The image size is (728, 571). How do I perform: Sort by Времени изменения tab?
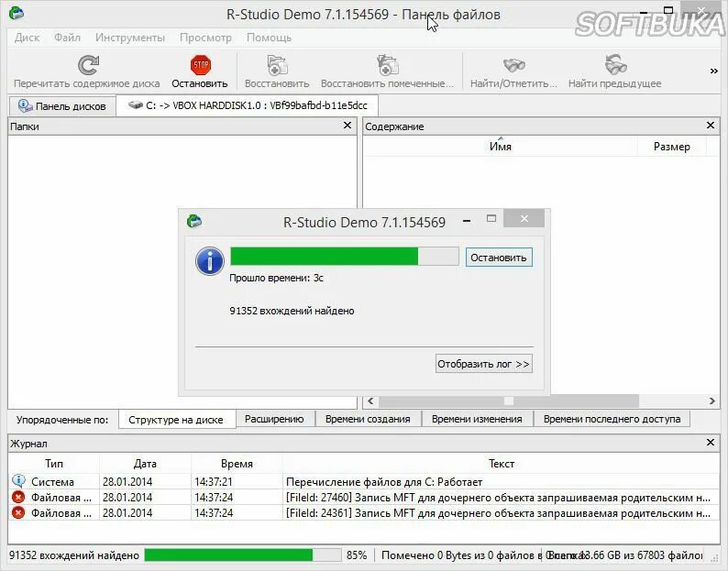click(x=477, y=419)
